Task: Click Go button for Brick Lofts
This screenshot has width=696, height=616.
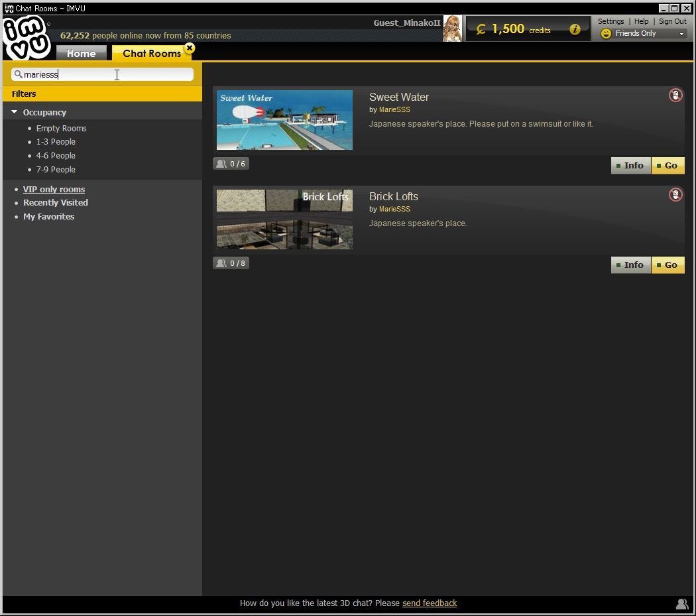Action: point(667,265)
